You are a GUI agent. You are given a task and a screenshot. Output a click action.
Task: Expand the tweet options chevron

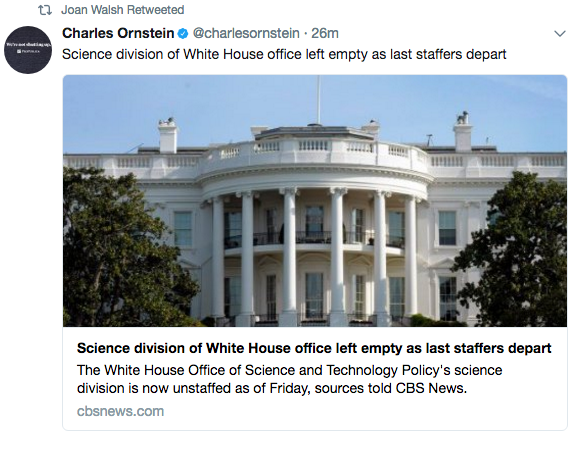coord(560,34)
